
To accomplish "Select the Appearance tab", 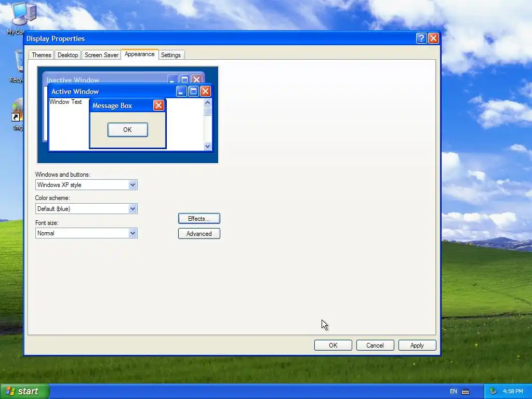I will pyautogui.click(x=139, y=54).
